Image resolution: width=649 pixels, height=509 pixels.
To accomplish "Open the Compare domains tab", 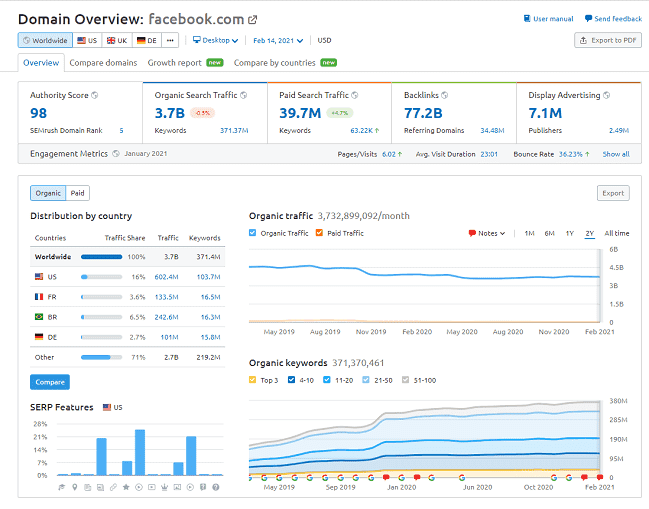I will pos(103,63).
